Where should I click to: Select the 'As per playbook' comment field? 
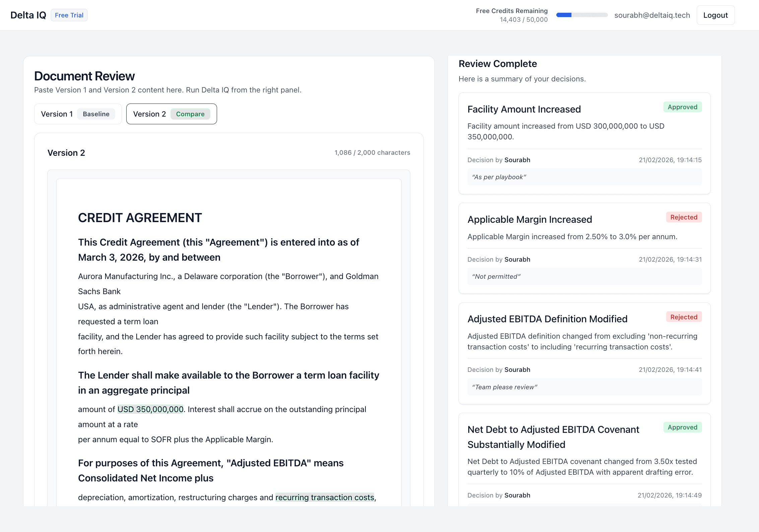tap(584, 177)
